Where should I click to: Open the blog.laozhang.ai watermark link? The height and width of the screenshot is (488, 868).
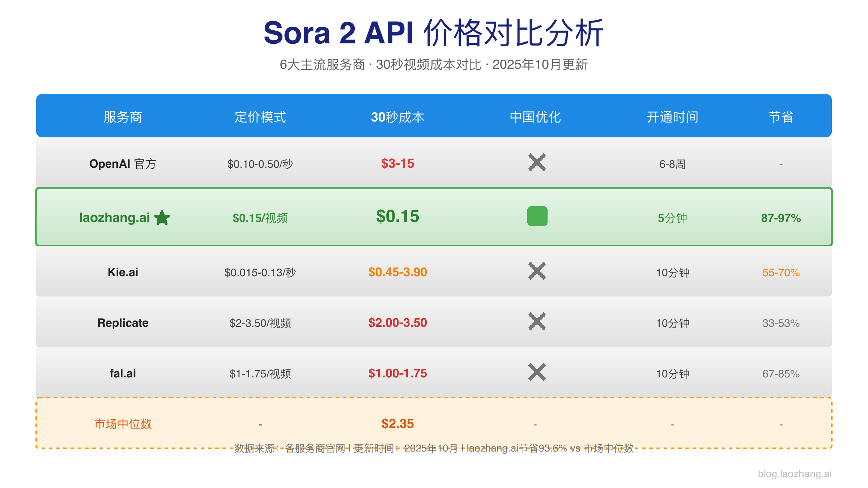tap(795, 474)
